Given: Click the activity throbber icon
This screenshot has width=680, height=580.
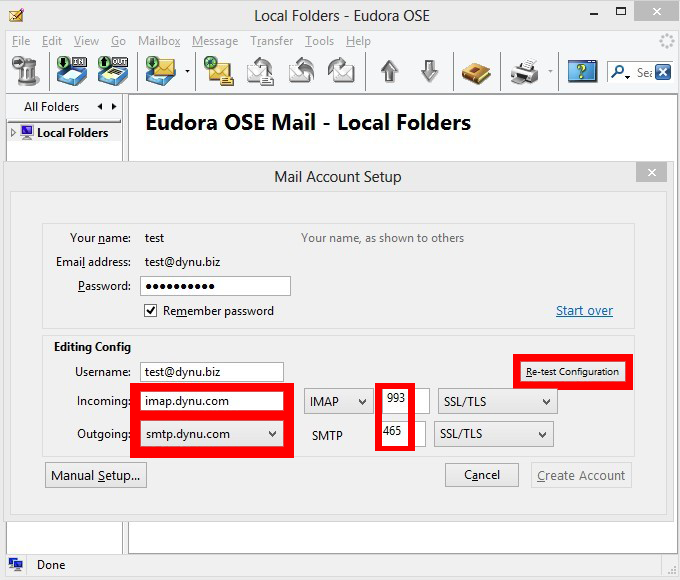Looking at the screenshot, I should [667, 41].
